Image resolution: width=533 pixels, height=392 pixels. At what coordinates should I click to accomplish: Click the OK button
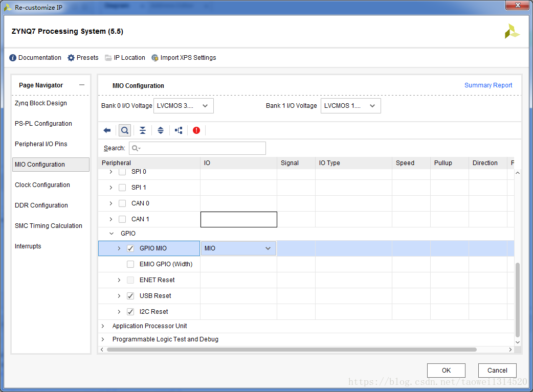447,371
